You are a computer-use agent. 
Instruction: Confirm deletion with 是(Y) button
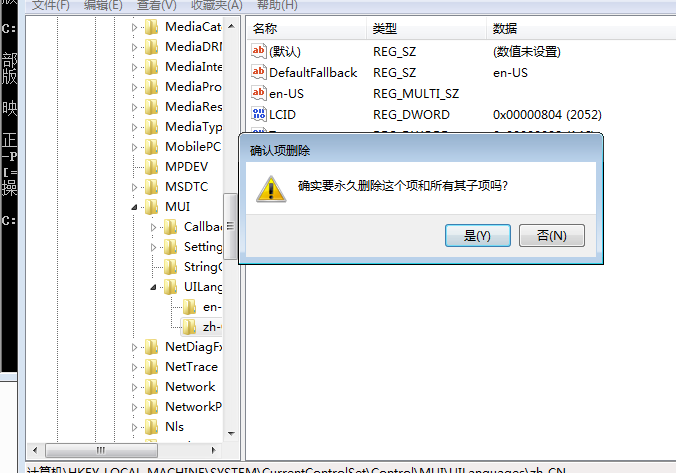point(478,235)
